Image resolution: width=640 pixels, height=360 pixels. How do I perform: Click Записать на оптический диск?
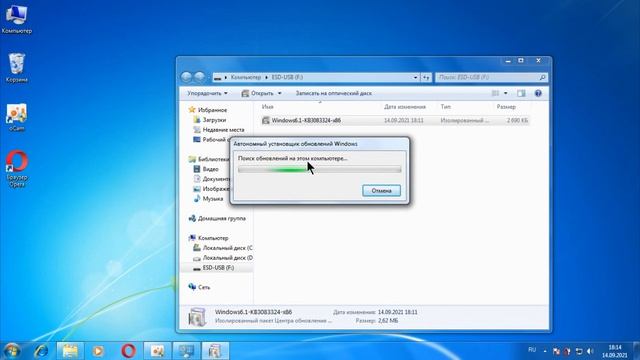(333, 93)
